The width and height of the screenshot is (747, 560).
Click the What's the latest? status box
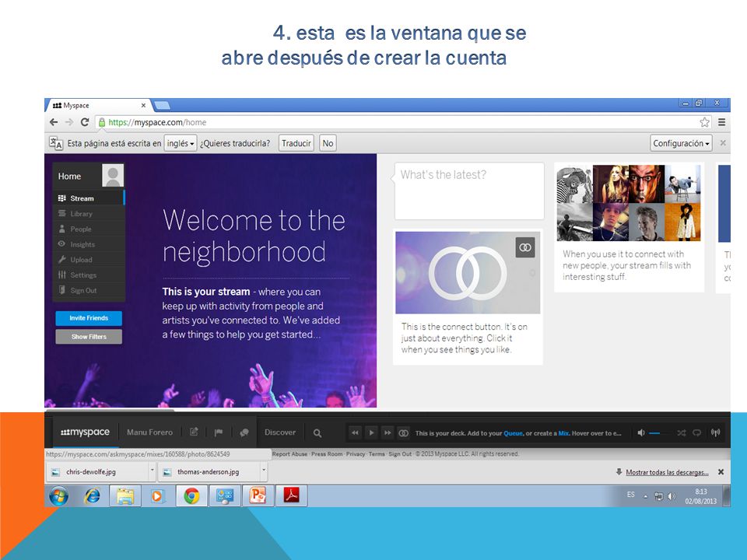pyautogui.click(x=469, y=191)
